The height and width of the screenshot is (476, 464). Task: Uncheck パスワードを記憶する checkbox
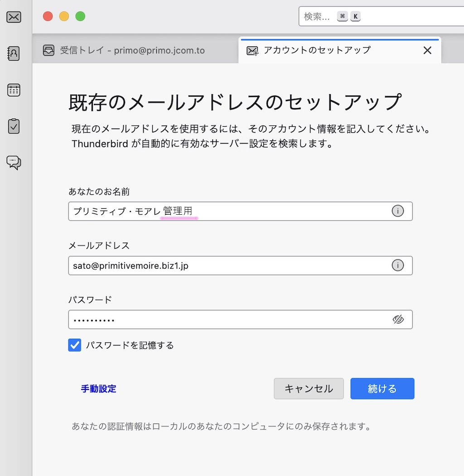(x=75, y=345)
